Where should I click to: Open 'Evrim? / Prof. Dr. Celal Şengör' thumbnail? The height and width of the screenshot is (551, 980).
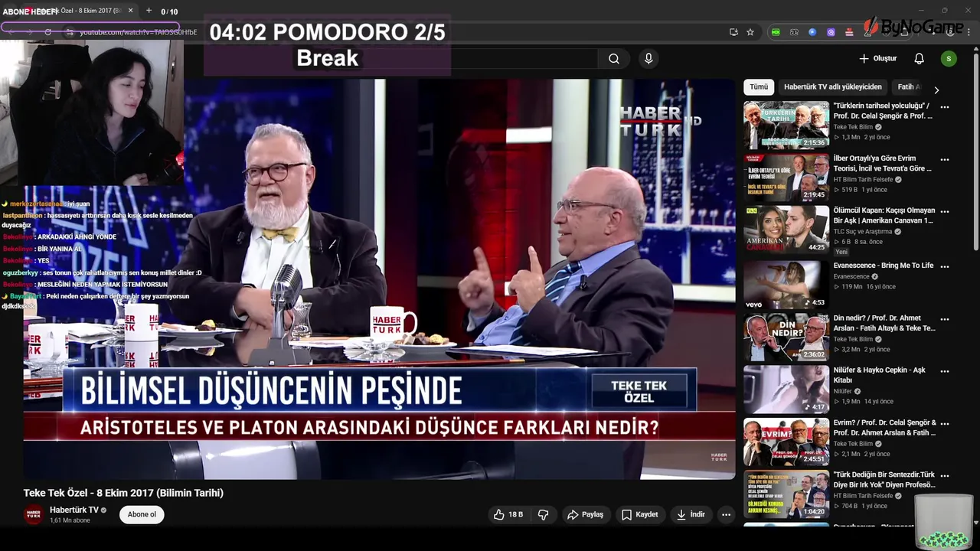pyautogui.click(x=786, y=442)
